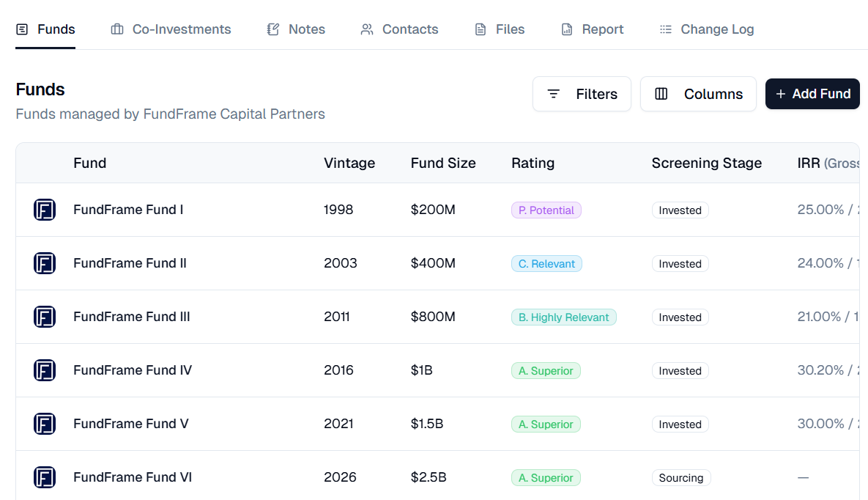Open the Filters dropdown
Screen dimensions: 868x500
tap(582, 94)
